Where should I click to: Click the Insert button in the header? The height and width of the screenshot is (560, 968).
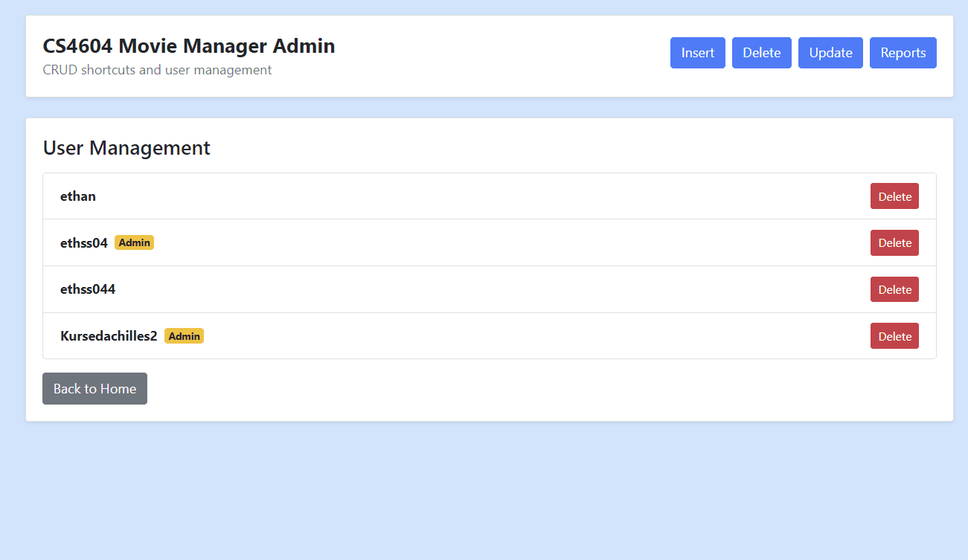point(697,52)
